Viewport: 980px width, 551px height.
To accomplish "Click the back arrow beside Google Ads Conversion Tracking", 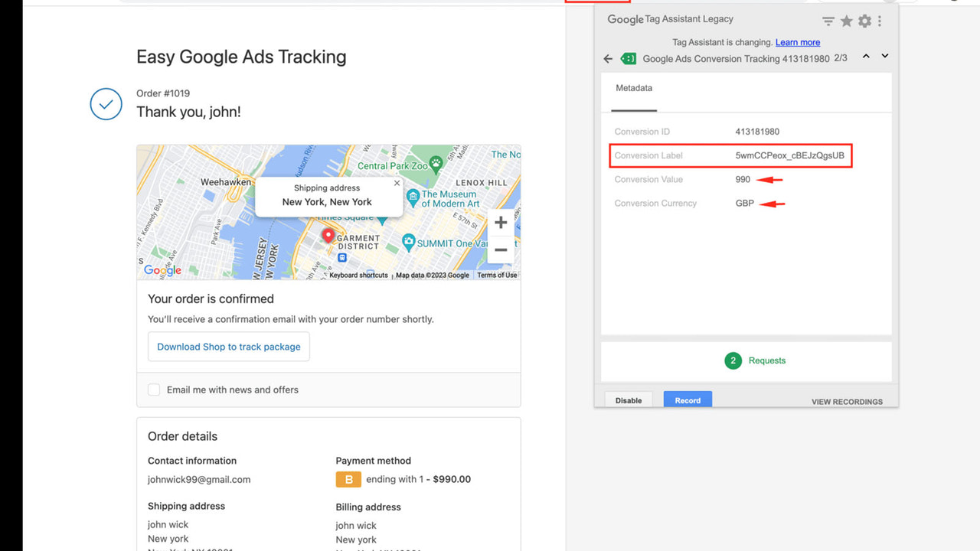I will point(608,58).
